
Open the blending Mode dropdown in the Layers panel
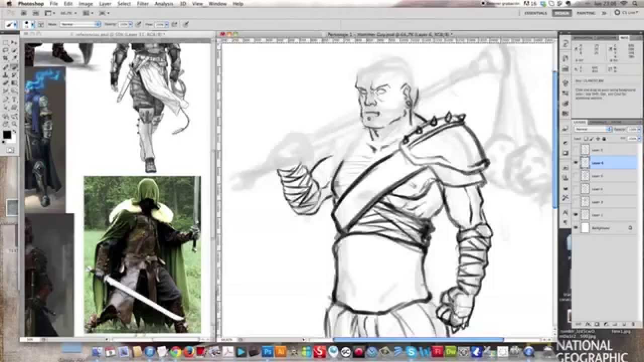pyautogui.click(x=592, y=129)
